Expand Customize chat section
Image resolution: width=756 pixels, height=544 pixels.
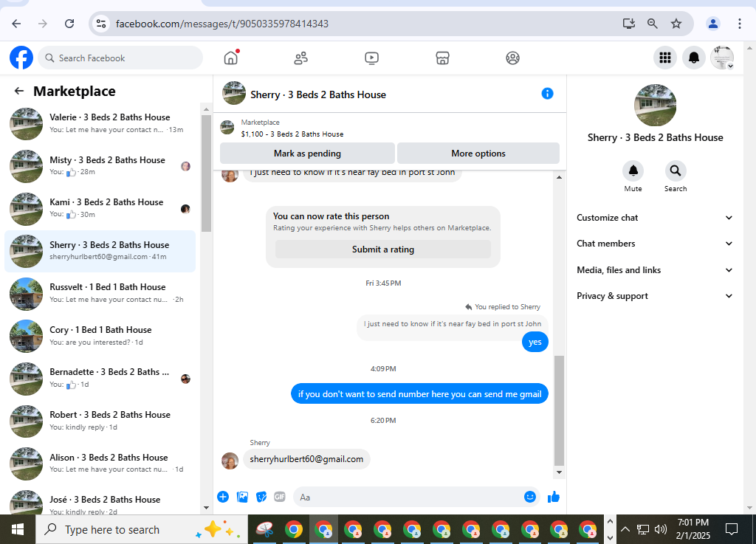[x=655, y=218]
